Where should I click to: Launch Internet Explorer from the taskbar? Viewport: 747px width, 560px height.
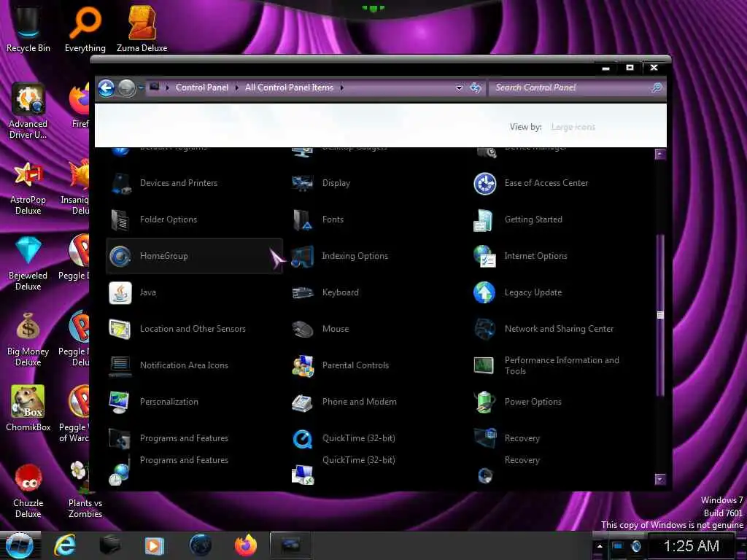tap(65, 545)
